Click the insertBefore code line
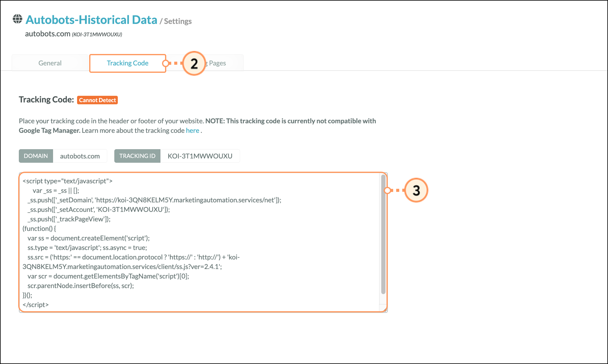This screenshot has height=364, width=608. click(x=81, y=286)
